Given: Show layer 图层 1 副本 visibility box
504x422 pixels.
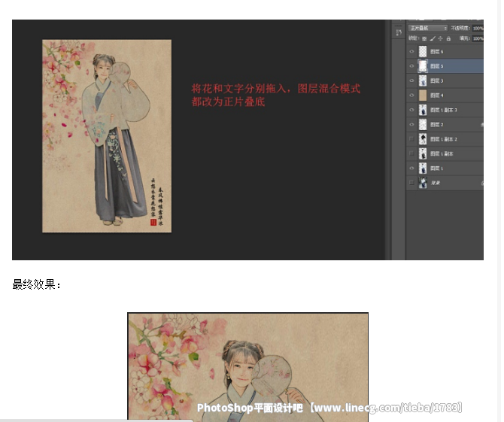Looking at the screenshot, I should tap(411, 153).
